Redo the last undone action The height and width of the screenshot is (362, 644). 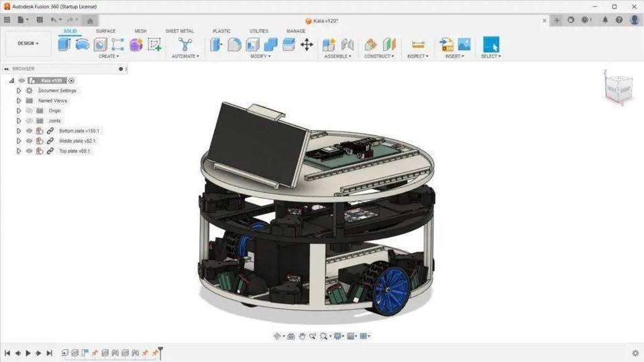(x=72, y=19)
